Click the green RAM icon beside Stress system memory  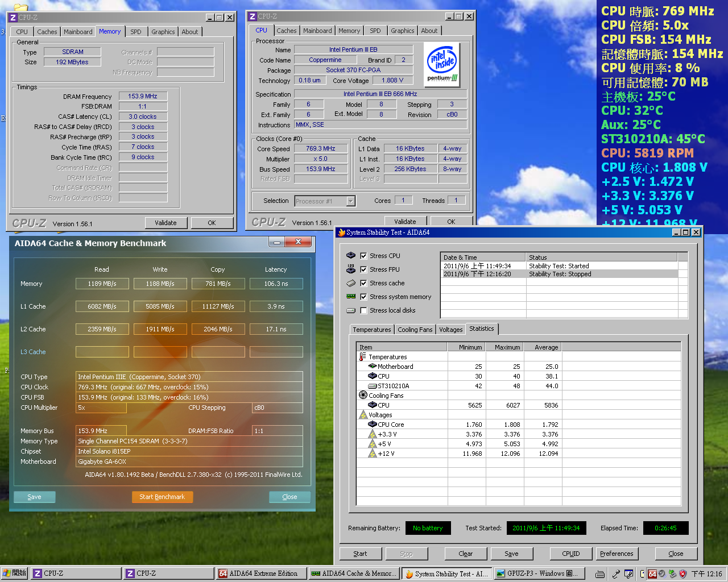point(351,297)
